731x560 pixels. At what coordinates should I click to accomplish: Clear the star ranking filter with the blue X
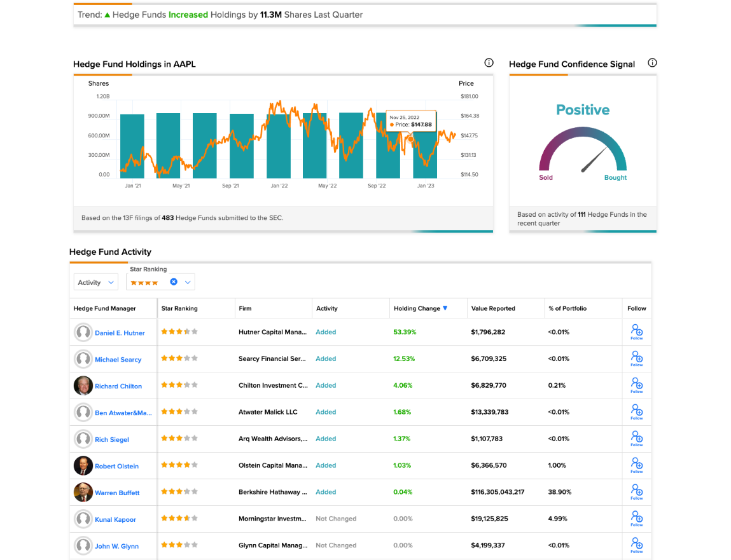click(x=174, y=282)
